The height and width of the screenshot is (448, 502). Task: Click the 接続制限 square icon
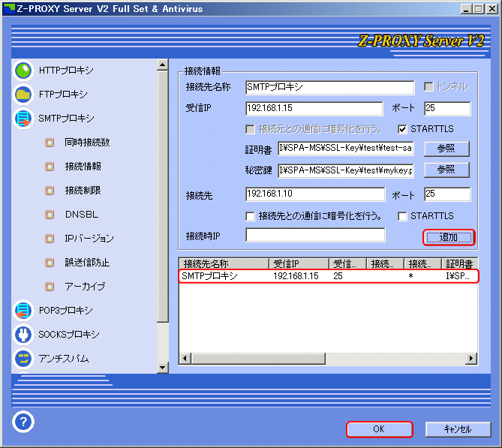50,191
